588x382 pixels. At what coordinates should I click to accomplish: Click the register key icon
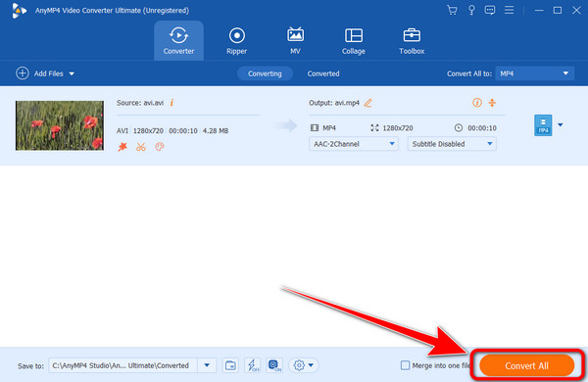pyautogui.click(x=471, y=10)
